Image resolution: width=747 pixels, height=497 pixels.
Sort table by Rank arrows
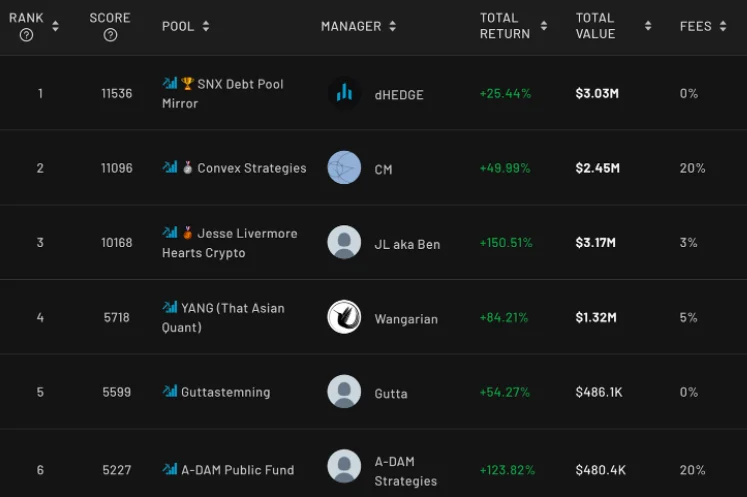click(55, 26)
